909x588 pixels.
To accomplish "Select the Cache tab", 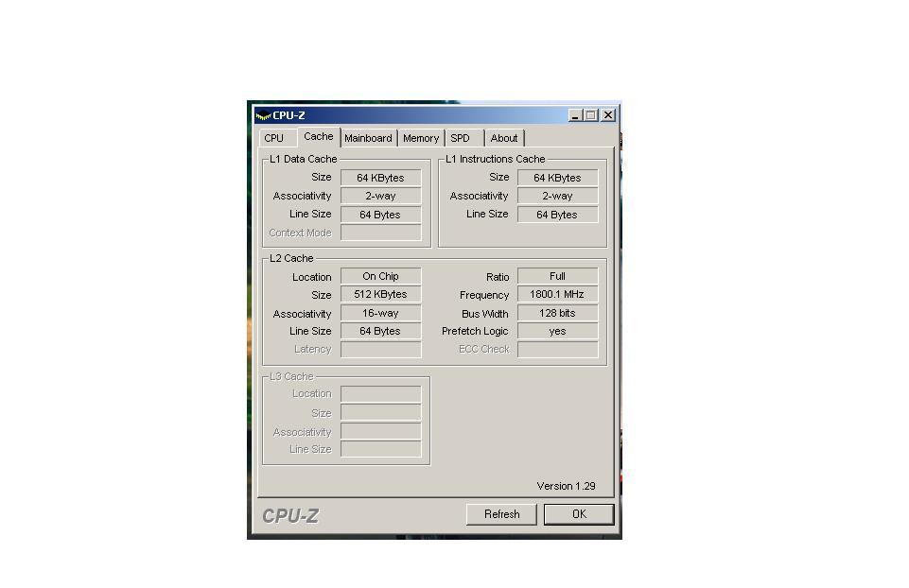I will coord(318,137).
